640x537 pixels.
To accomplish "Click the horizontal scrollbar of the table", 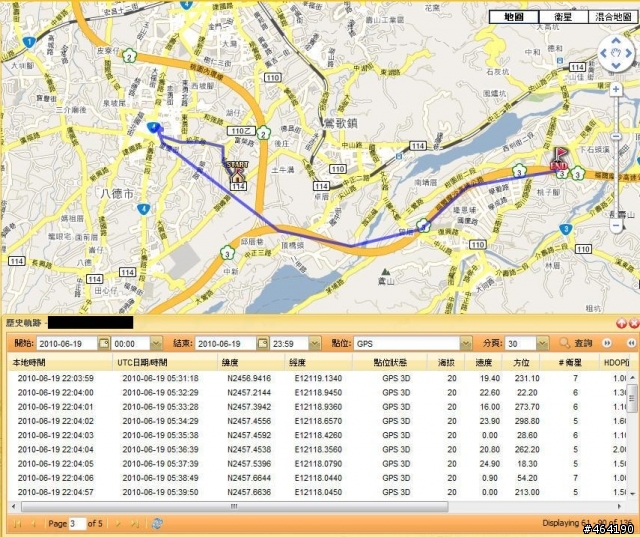I will (x=235, y=506).
